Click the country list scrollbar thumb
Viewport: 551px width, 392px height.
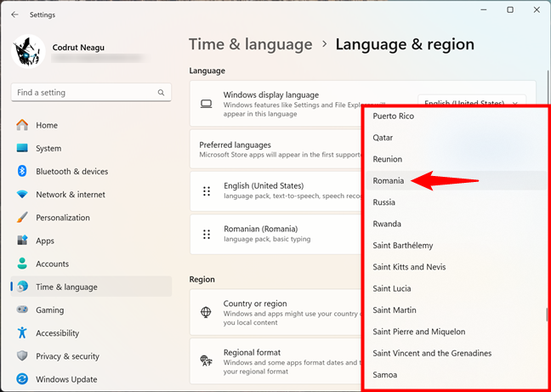click(547, 315)
